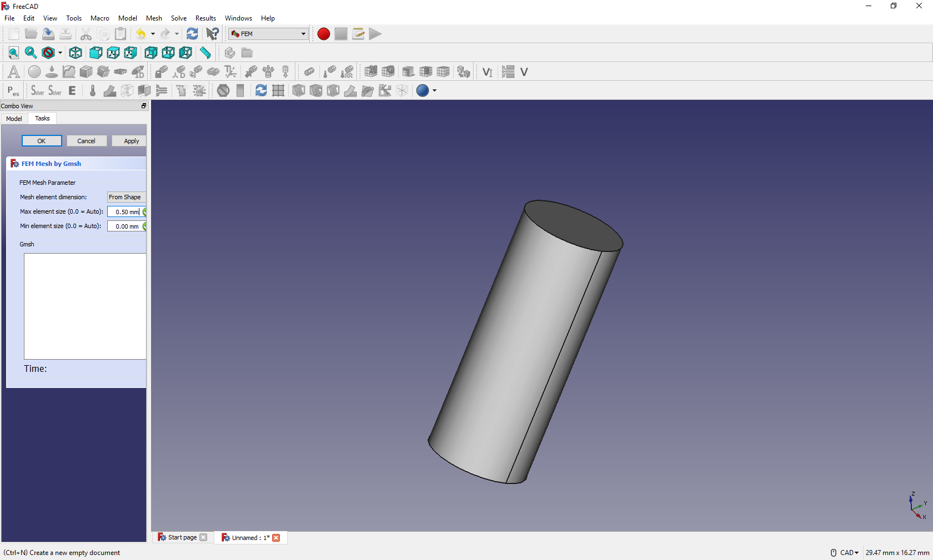Open CAD navigation style dropdown
Viewport: 933px width, 560px height.
click(848, 553)
